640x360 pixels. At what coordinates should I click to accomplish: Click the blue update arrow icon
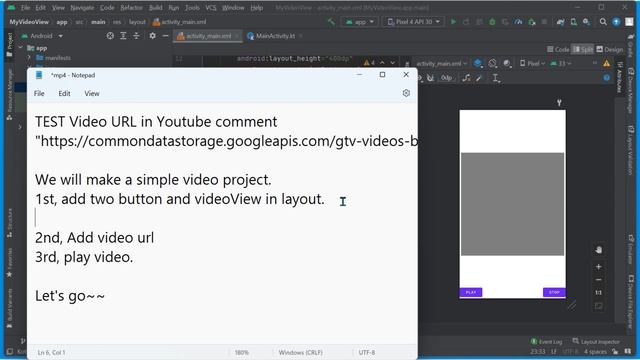616,22
